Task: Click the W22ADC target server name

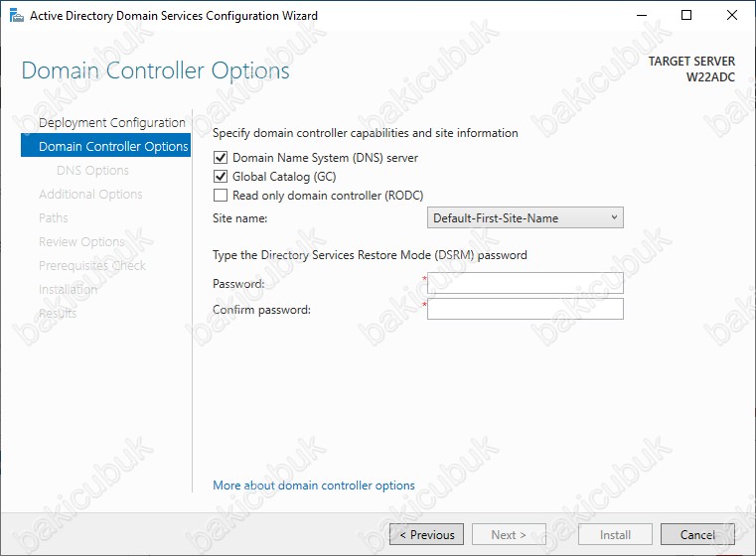Action: point(710,77)
